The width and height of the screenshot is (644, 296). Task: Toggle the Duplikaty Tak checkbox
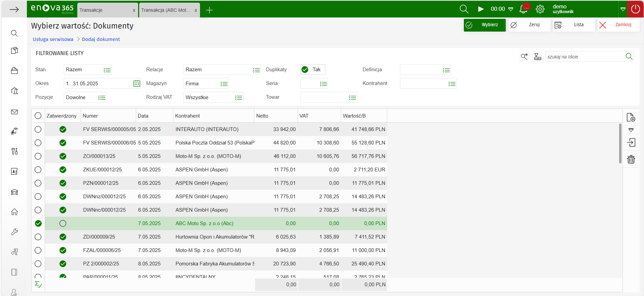[x=305, y=70]
